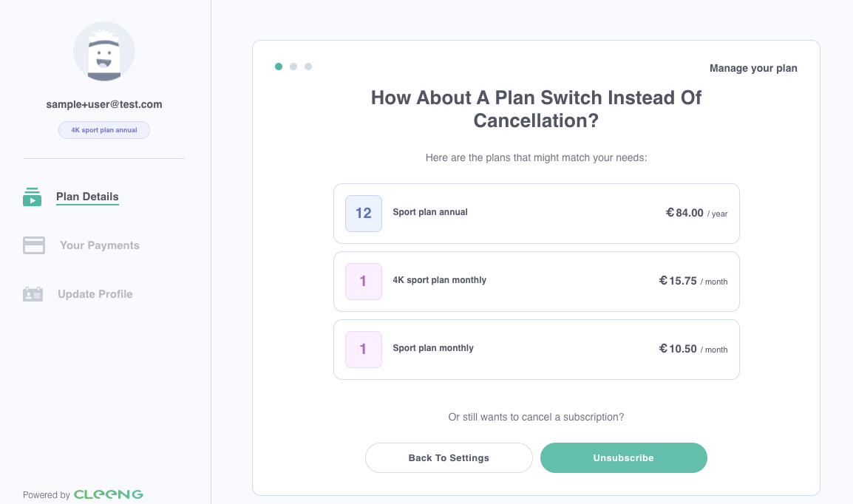Click the Update Profile ID card icon
The width and height of the screenshot is (853, 504).
tap(33, 294)
